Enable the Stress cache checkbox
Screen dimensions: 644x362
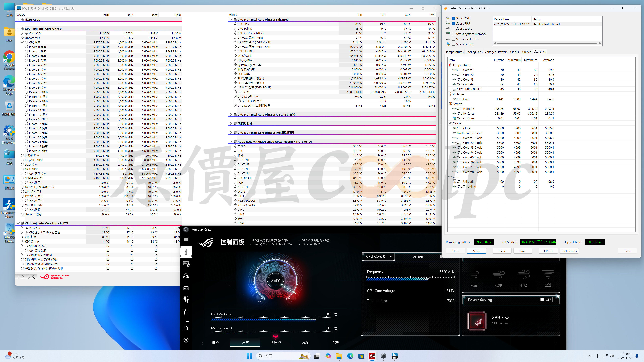point(453,28)
